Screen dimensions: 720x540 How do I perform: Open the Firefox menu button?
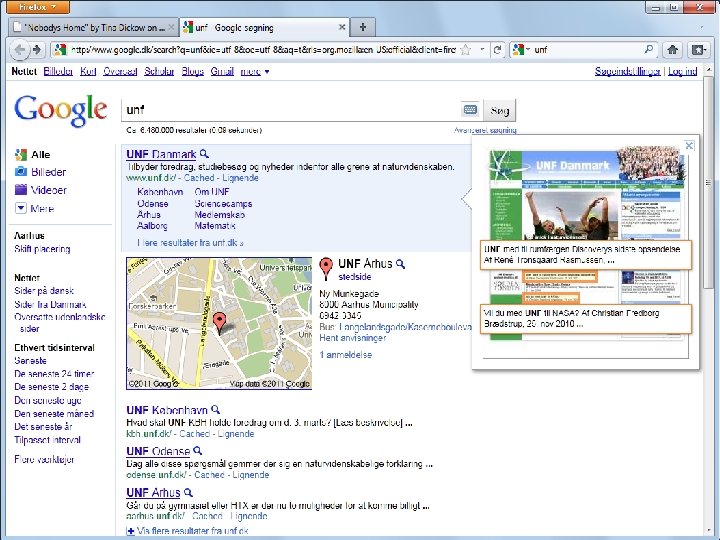pos(38,7)
